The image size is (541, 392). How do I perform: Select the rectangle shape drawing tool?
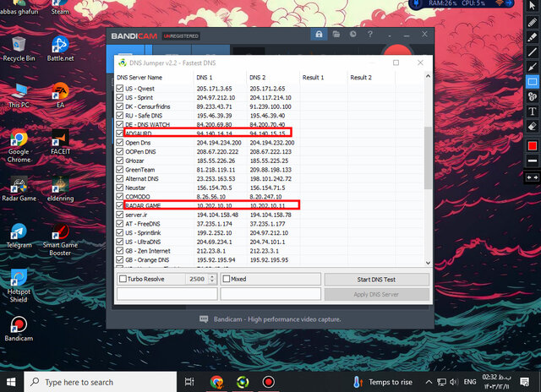click(x=533, y=82)
